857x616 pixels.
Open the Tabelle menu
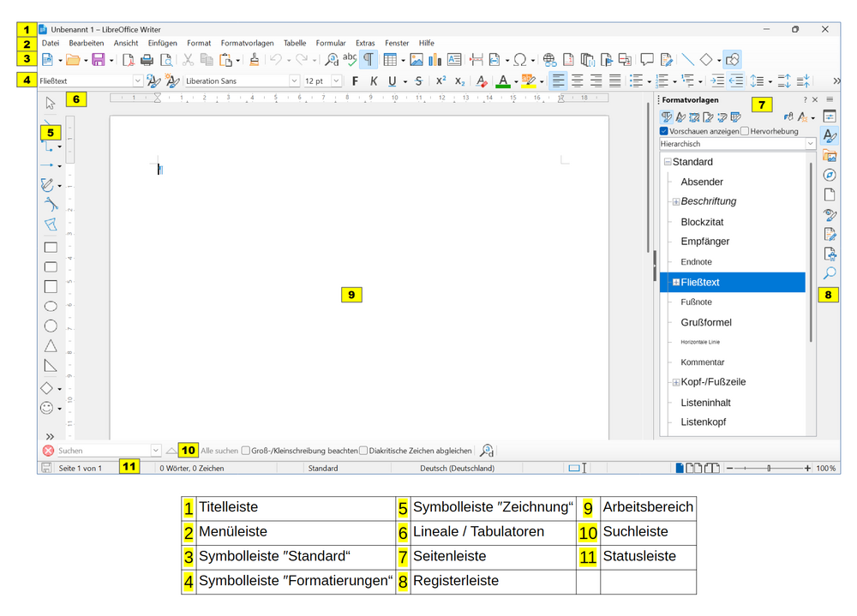[x=295, y=43]
